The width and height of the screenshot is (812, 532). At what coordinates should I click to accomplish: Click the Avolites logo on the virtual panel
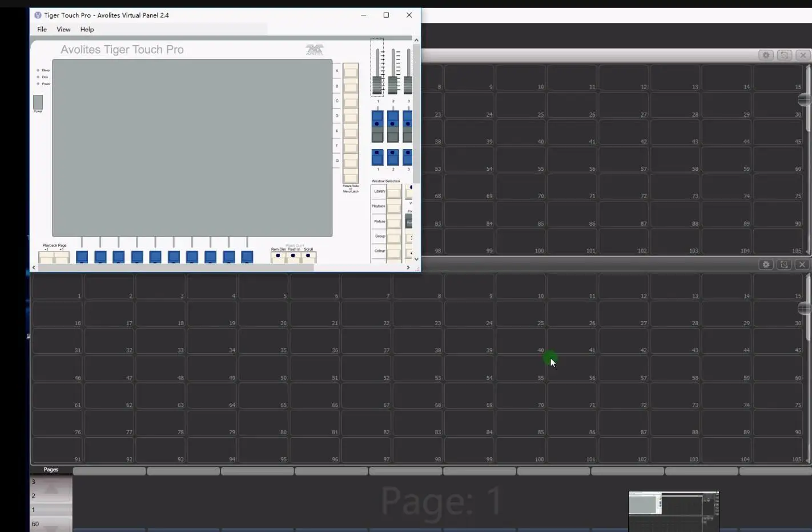(x=313, y=50)
